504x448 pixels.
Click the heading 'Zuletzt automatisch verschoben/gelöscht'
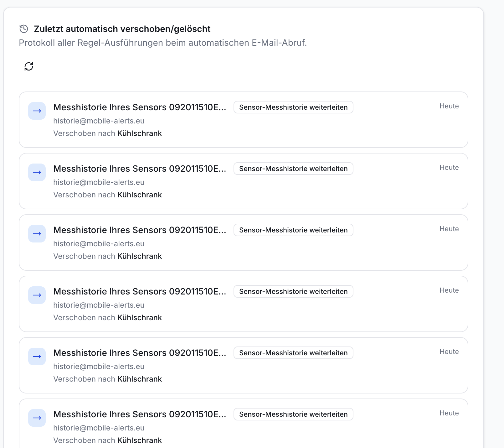[122, 29]
